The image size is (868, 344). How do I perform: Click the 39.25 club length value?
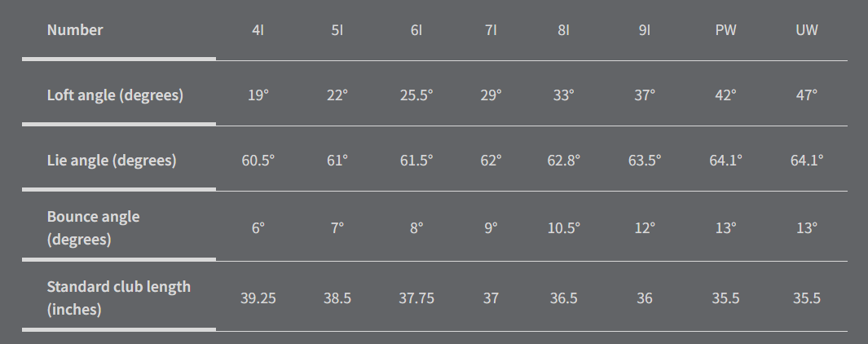[258, 298]
